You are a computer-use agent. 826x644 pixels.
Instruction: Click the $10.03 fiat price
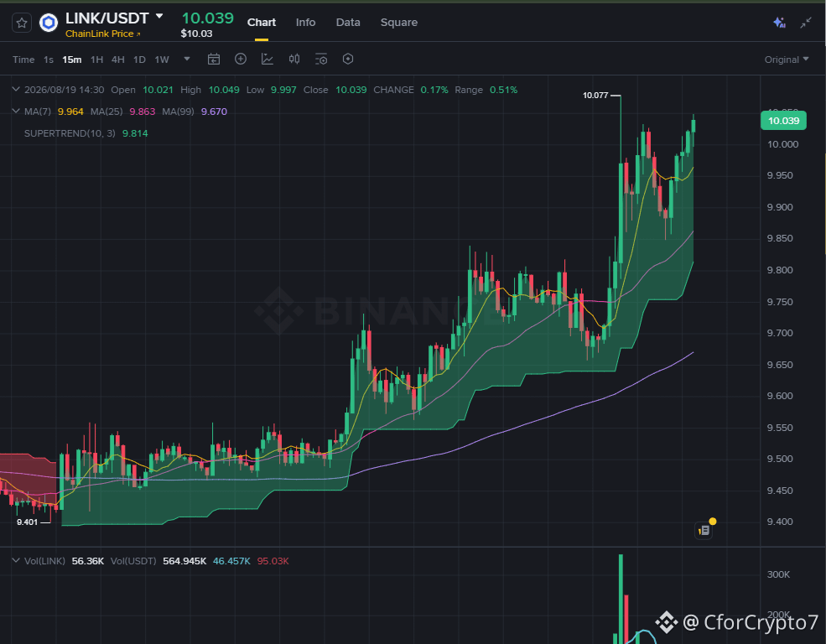[x=196, y=34]
